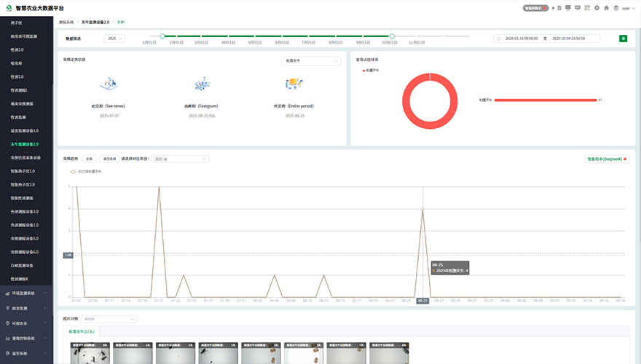641x364 pixels.
Task: Click the monitor display icon in header
Action: point(567,8)
